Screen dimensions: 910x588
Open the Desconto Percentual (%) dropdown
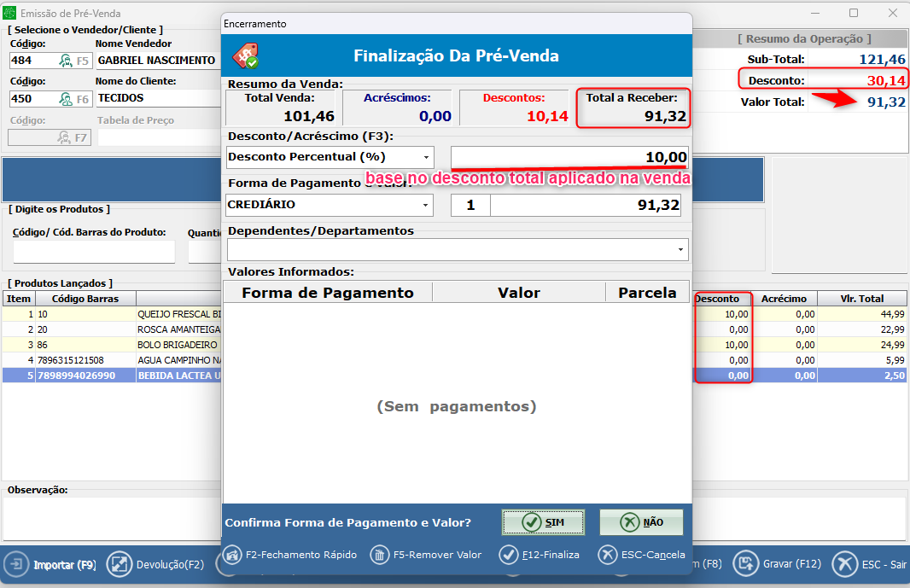425,158
